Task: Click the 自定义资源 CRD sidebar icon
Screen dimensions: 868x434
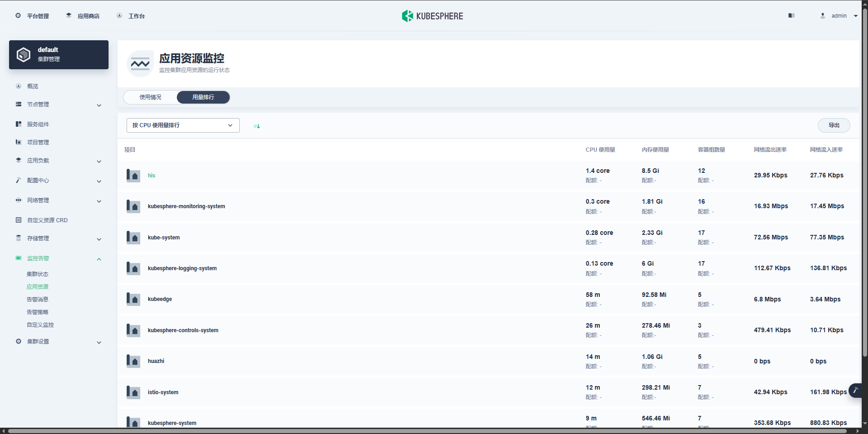Action: point(19,220)
